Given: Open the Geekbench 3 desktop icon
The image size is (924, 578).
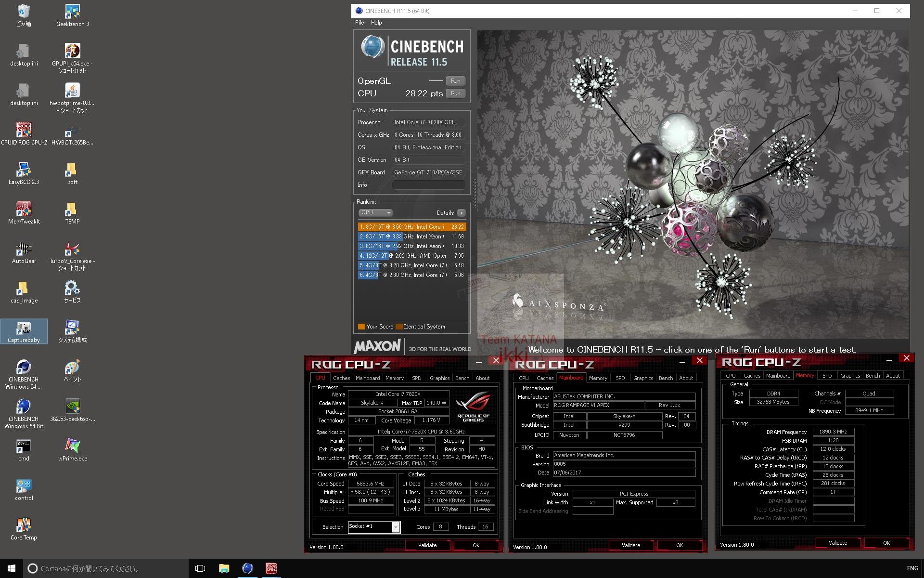Looking at the screenshot, I should (x=72, y=15).
